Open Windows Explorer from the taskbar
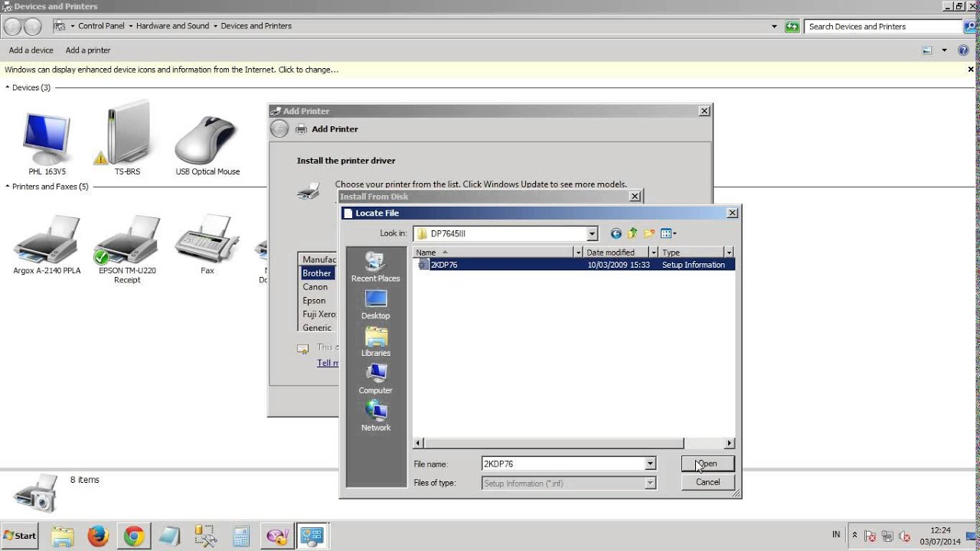The height and width of the screenshot is (551, 980). coord(62,536)
